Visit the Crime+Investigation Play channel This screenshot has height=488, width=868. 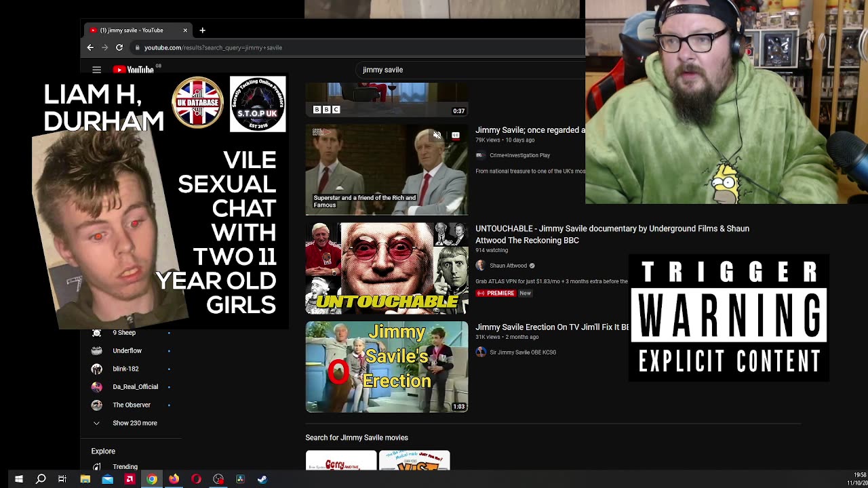click(x=519, y=155)
